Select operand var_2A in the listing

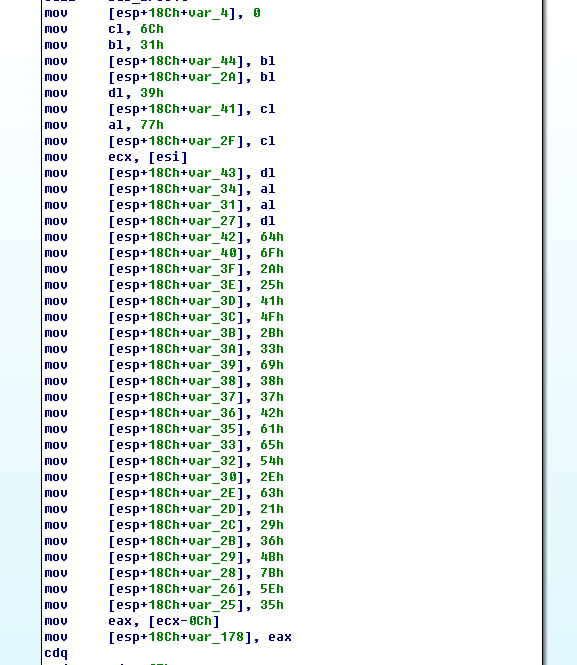[x=213, y=77]
